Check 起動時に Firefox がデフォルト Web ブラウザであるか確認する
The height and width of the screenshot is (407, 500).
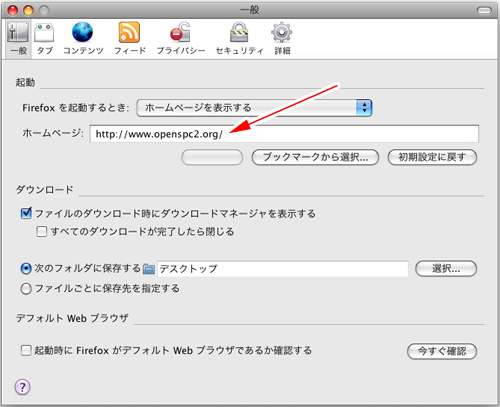(26, 350)
